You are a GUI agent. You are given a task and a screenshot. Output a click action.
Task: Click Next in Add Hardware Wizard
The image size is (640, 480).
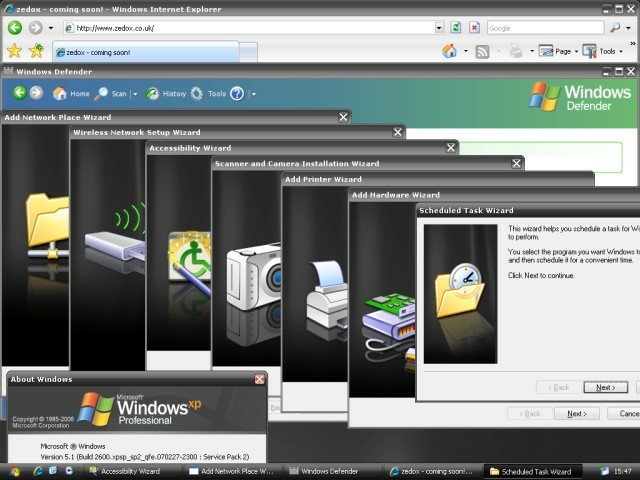[x=577, y=413]
